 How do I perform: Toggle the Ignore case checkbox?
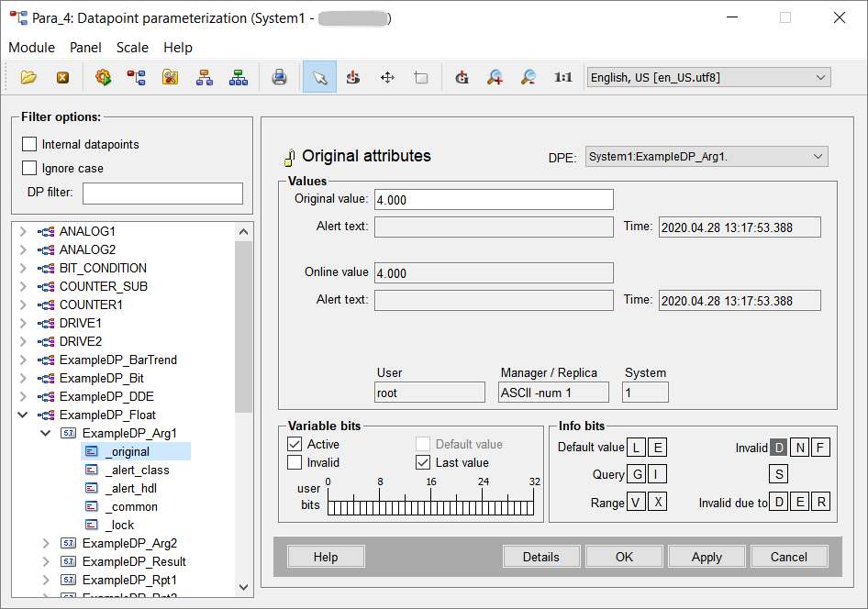click(29, 168)
